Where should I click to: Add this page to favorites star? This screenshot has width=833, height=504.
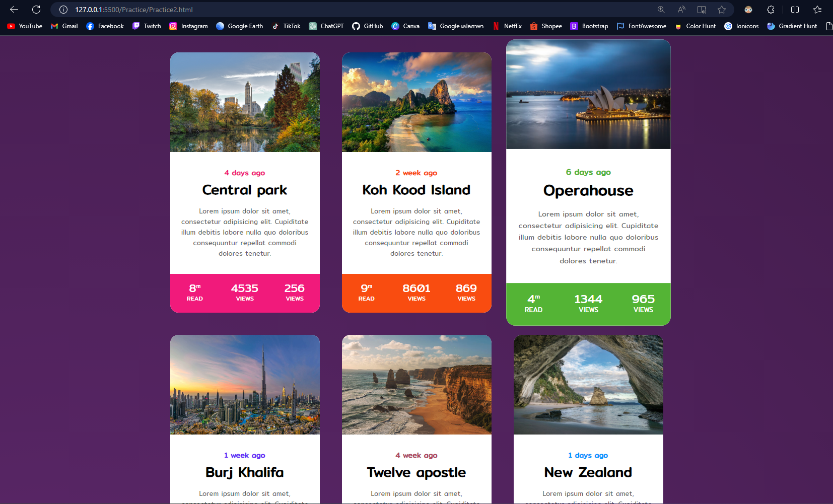722,10
